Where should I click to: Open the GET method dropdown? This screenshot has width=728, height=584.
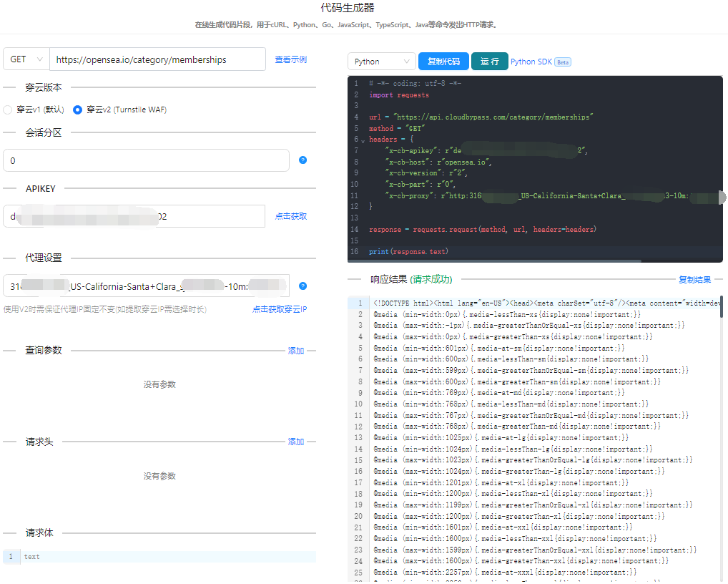[x=26, y=59]
